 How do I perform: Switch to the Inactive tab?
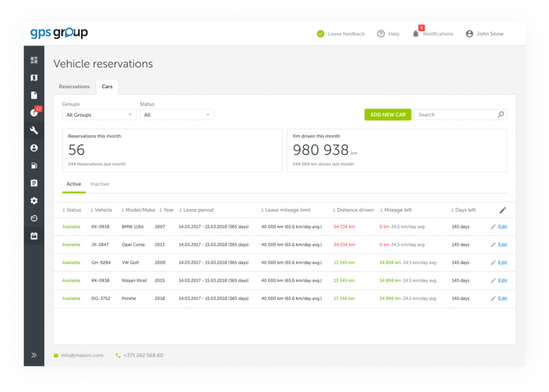tap(99, 184)
